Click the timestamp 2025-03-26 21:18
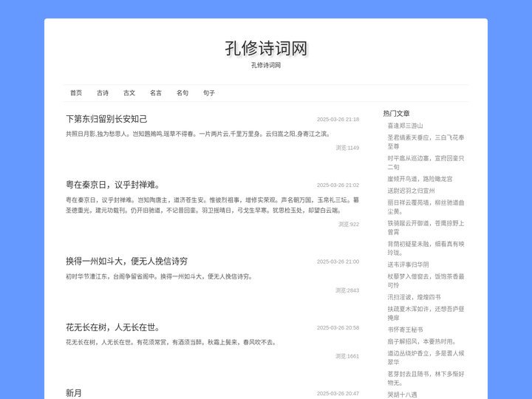 pyautogui.click(x=338, y=120)
